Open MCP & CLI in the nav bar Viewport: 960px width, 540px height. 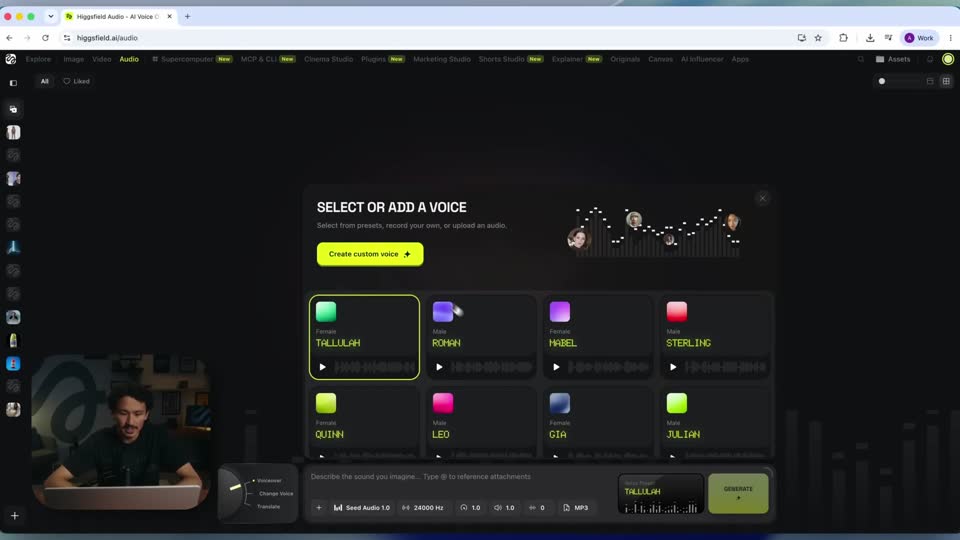[x=268, y=59]
